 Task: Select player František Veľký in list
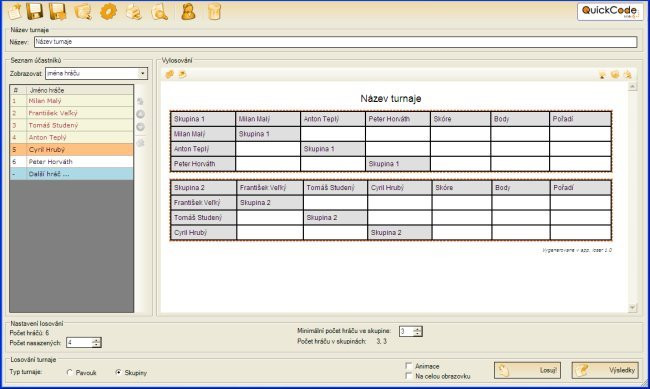(71, 113)
